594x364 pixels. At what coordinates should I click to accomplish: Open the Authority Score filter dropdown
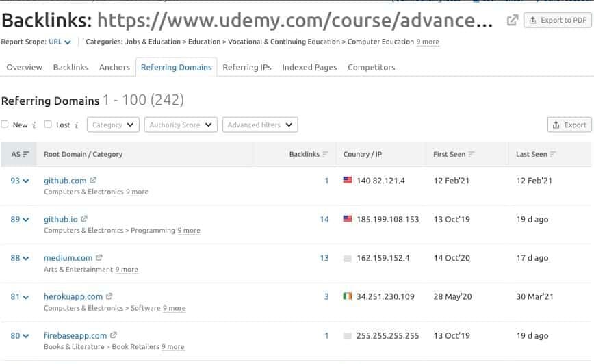click(181, 125)
